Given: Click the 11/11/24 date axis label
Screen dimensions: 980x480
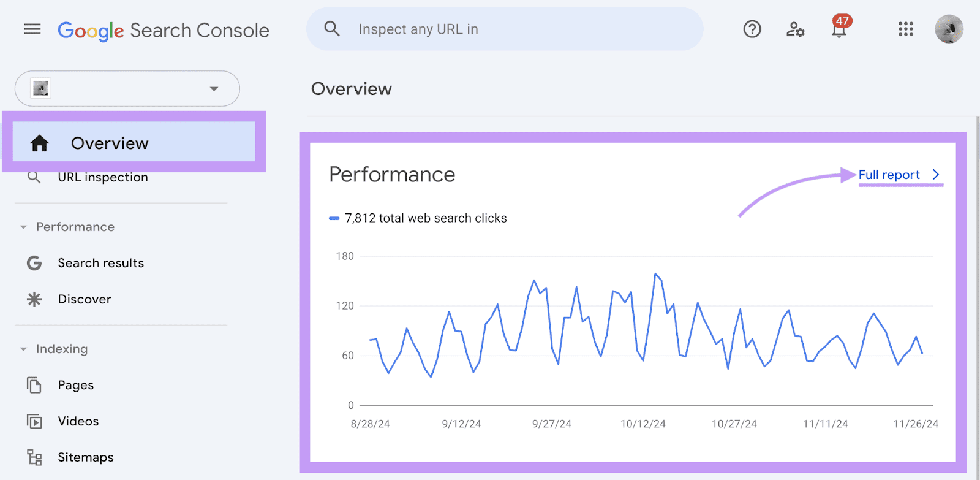Looking at the screenshot, I should tap(826, 424).
